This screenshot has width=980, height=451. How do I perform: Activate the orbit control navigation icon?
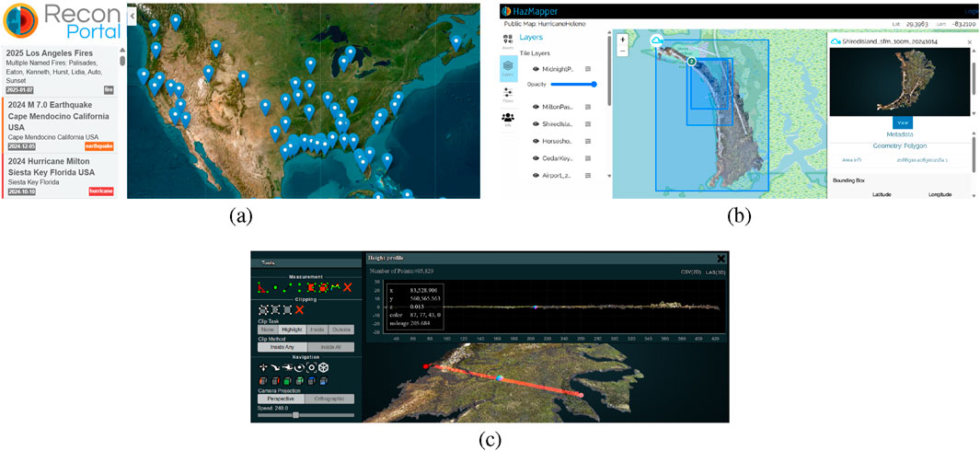(x=299, y=368)
